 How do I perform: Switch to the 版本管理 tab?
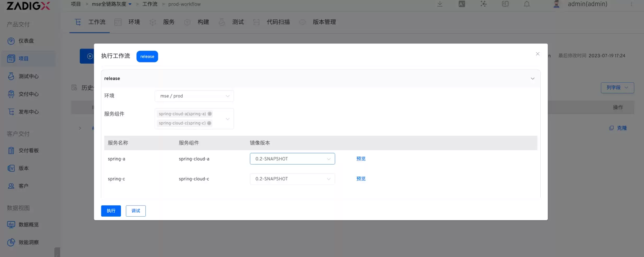[318, 22]
